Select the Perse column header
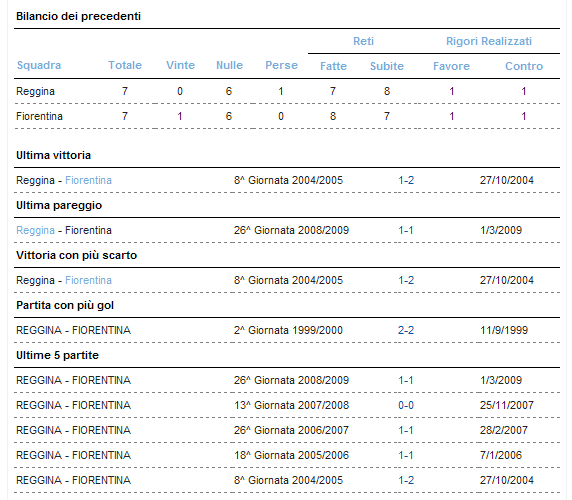 281,65
